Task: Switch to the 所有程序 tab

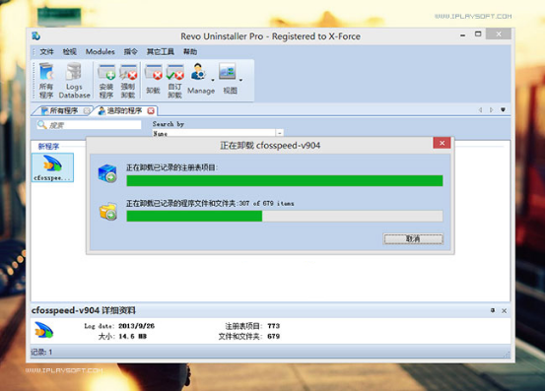Action: pos(62,110)
